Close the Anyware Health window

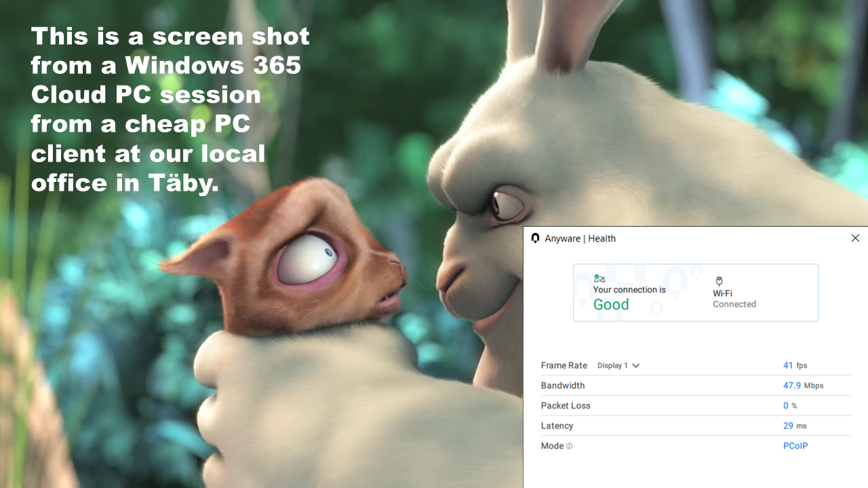coord(855,238)
